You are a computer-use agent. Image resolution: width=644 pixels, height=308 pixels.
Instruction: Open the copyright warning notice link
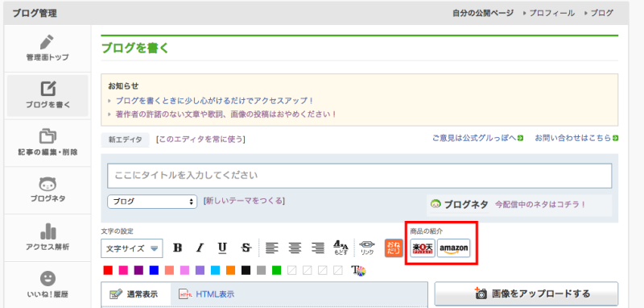pyautogui.click(x=226, y=114)
